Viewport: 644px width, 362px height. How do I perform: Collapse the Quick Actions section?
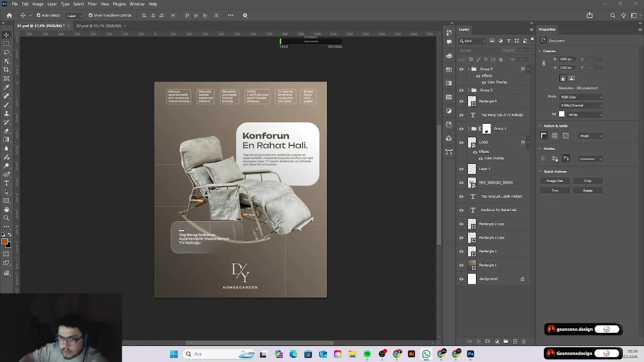click(x=540, y=172)
